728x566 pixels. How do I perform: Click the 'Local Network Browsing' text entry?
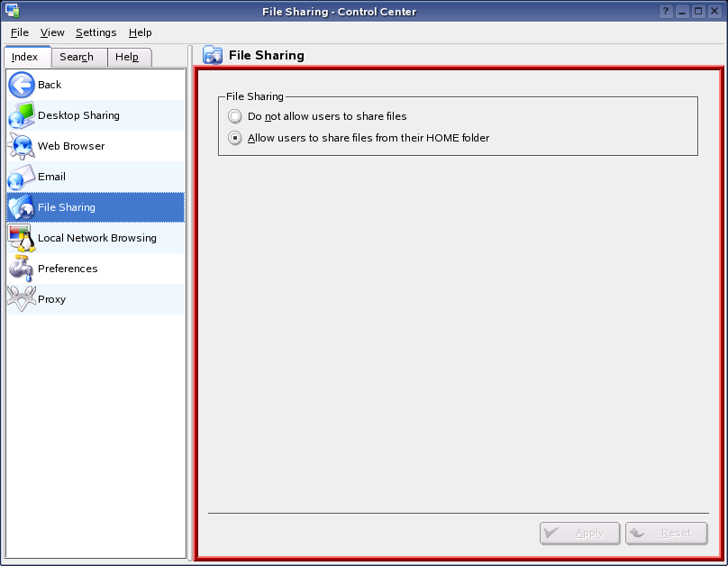97,238
